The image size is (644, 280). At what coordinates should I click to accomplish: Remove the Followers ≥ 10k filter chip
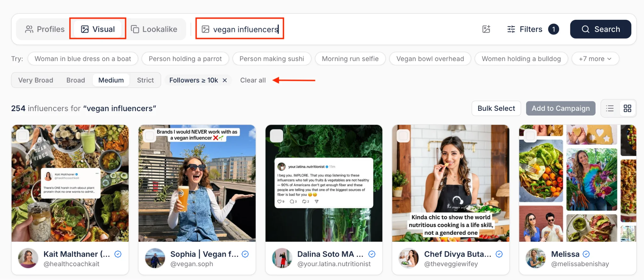tap(225, 80)
